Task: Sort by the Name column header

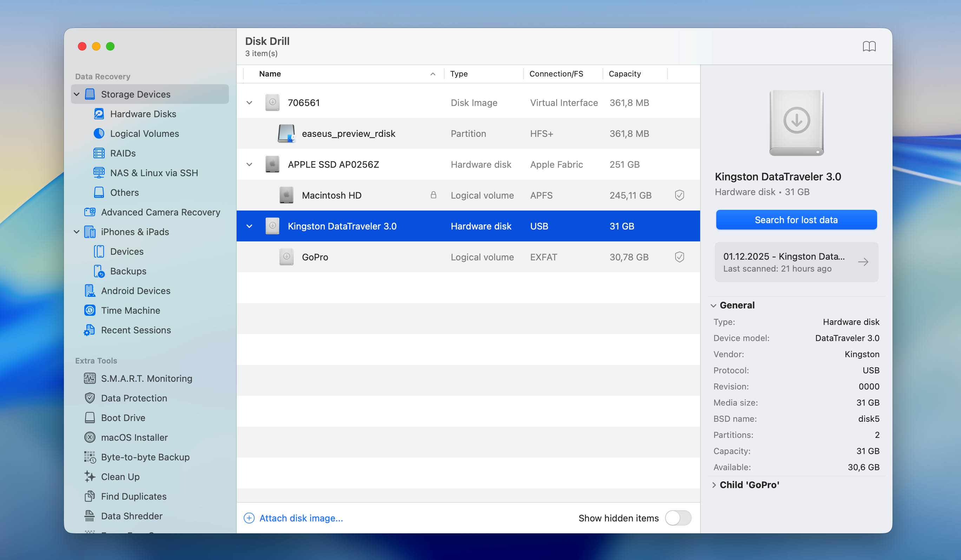Action: point(270,74)
